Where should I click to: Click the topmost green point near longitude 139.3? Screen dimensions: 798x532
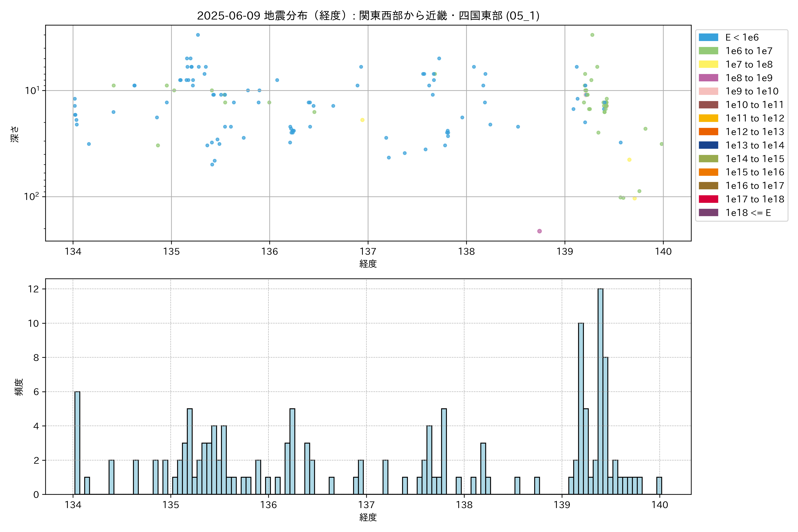(592, 35)
